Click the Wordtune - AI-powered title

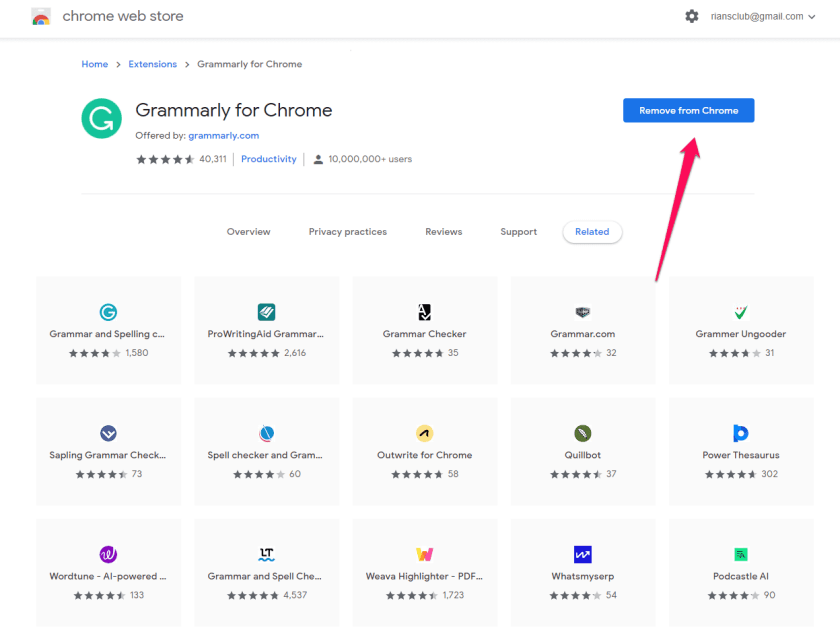pos(108,576)
